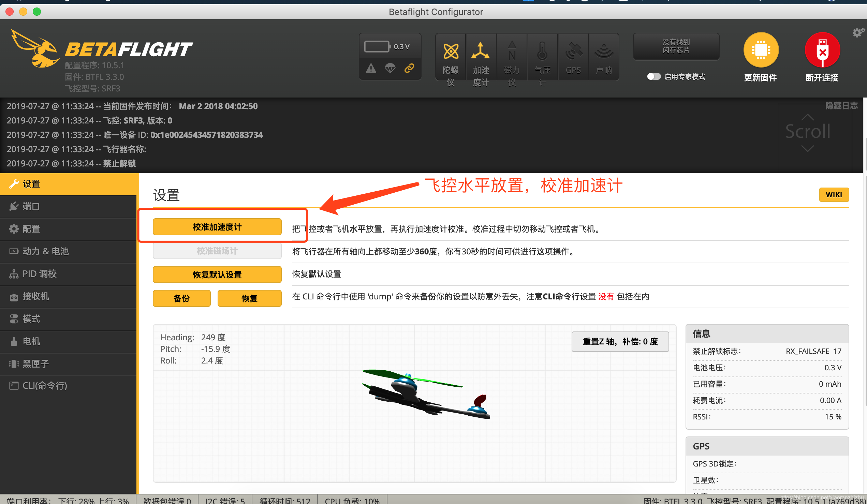
Task: Open the 接收机 receiver tab
Action: pyautogui.click(x=69, y=296)
